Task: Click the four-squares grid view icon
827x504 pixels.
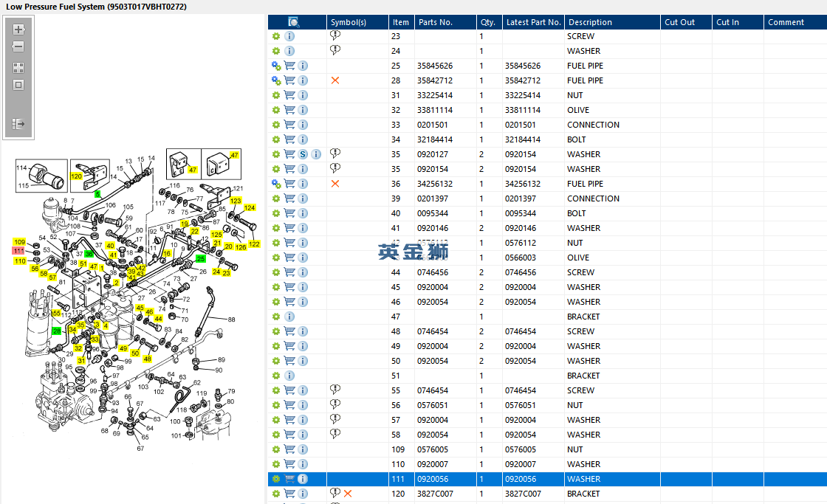Action: 18,67
